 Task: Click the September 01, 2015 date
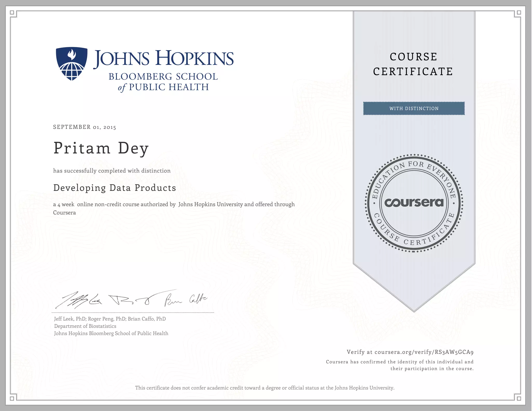click(x=84, y=127)
